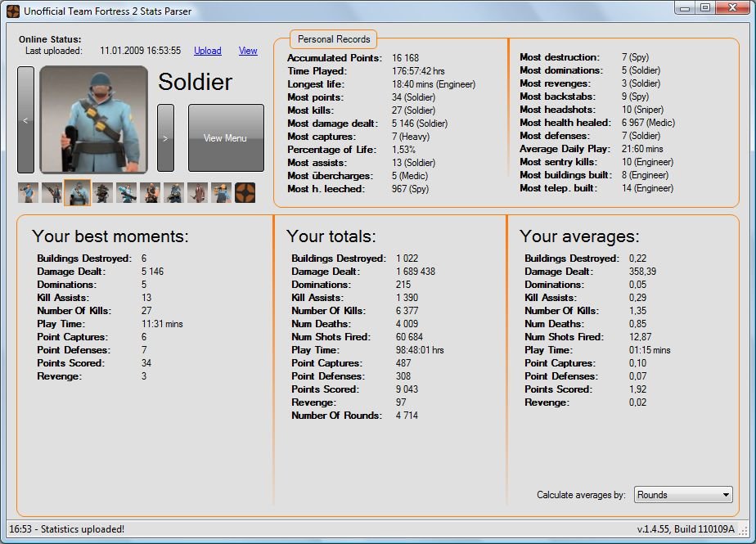This screenshot has height=544, width=756.
Task: Close the Stats Parser window
Action: pyautogui.click(x=732, y=9)
